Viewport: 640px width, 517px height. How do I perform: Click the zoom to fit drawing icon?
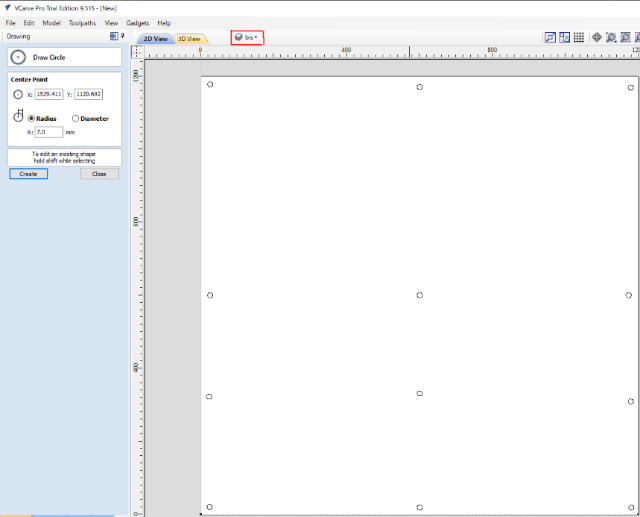pyautogui.click(x=625, y=38)
